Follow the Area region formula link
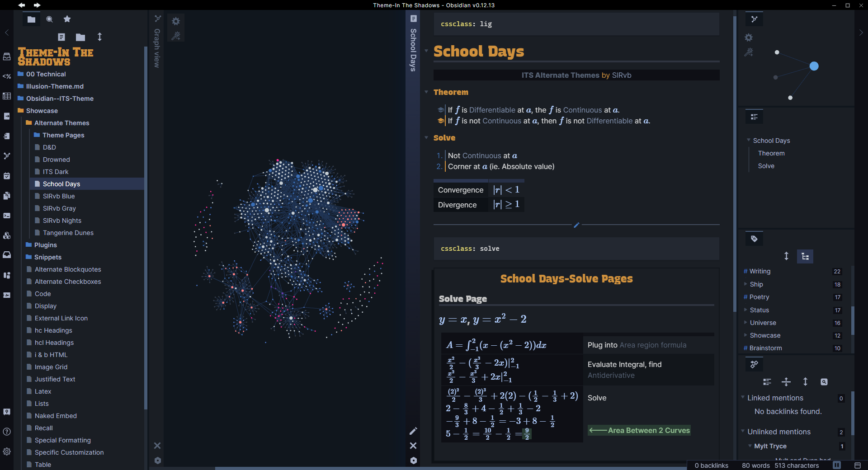The height and width of the screenshot is (470, 868). pyautogui.click(x=653, y=345)
